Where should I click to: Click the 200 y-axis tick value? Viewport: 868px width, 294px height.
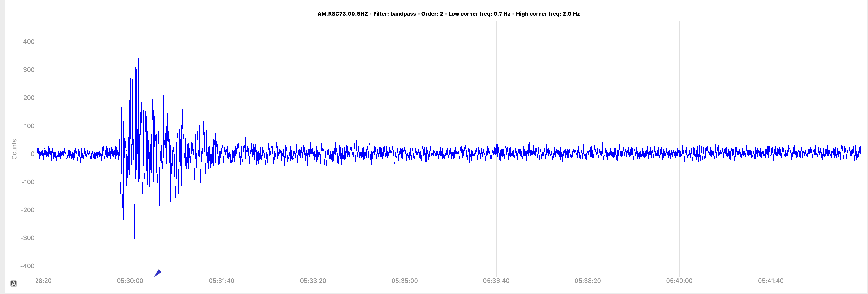[x=29, y=98]
